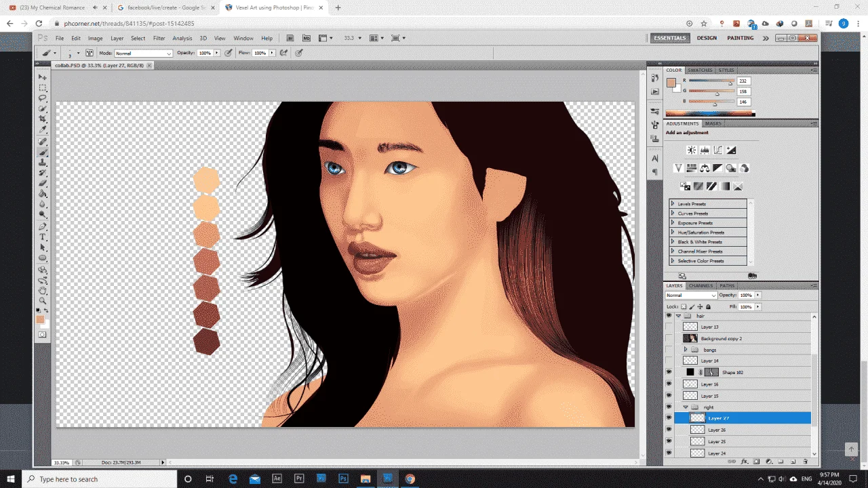The image size is (868, 488).
Task: Expand Levels Presets
Action: pos(673,204)
